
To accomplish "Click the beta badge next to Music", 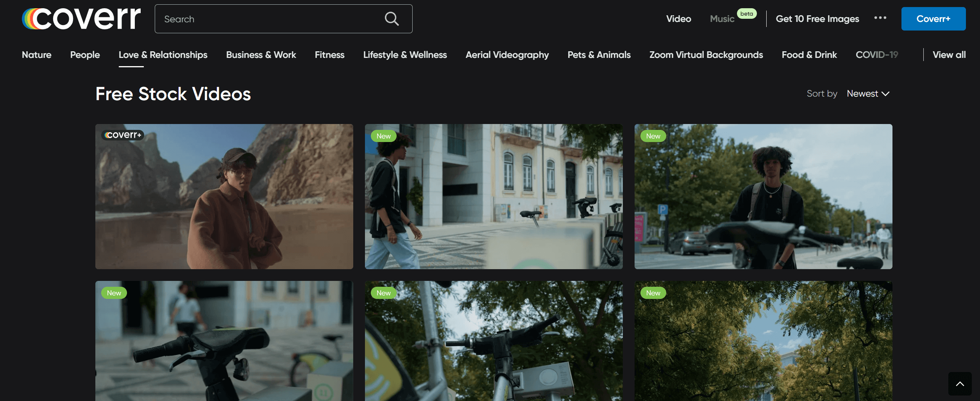I will pos(747,14).
